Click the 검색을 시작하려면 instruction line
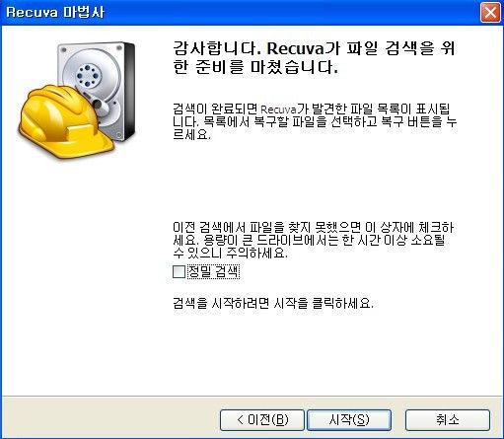504x439 pixels. click(x=273, y=303)
